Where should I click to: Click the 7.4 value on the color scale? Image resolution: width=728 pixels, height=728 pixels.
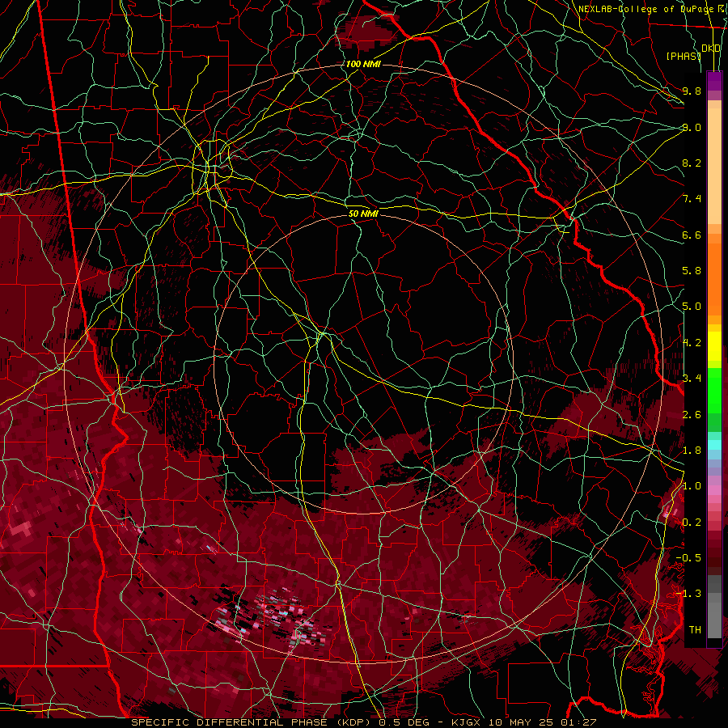point(692,199)
